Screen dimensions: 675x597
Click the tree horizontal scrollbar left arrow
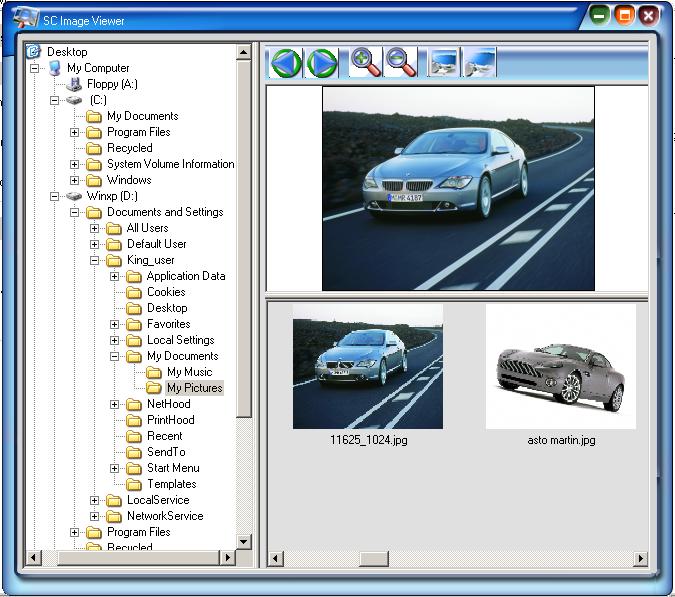pos(34,558)
